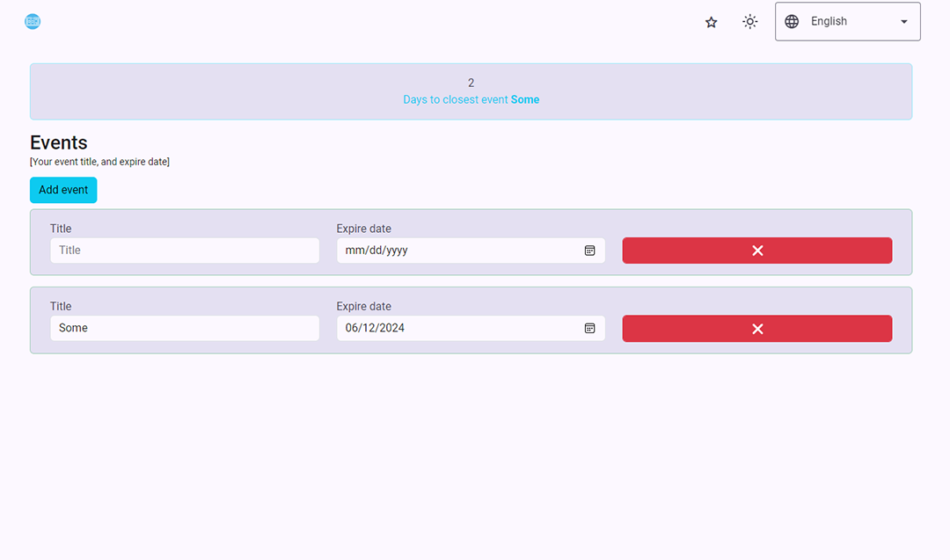Click bold "Some" event name in banner

[525, 100]
